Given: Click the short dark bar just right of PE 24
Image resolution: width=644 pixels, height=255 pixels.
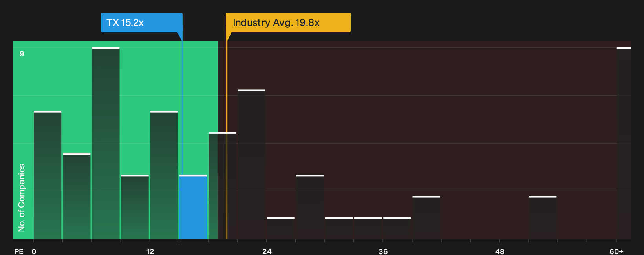Looking at the screenshot, I should tap(280, 228).
